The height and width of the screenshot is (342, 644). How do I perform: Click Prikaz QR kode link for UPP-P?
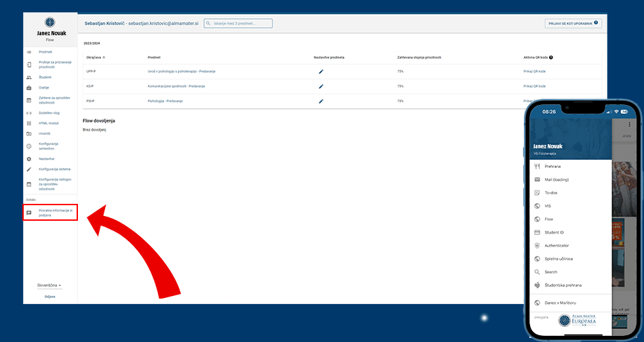[x=534, y=71]
